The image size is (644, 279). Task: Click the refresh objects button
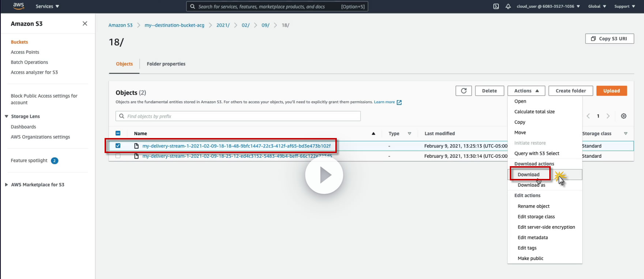tap(464, 91)
